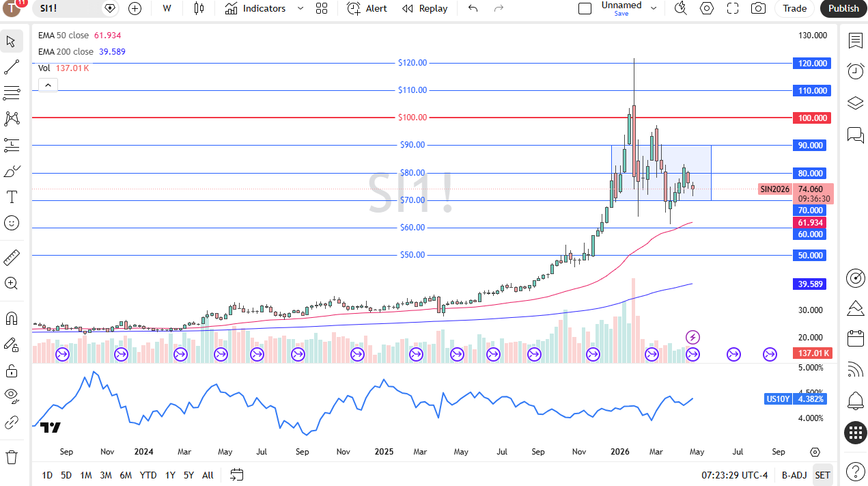Open the help center question icon
868x486 pixels.
point(855,471)
